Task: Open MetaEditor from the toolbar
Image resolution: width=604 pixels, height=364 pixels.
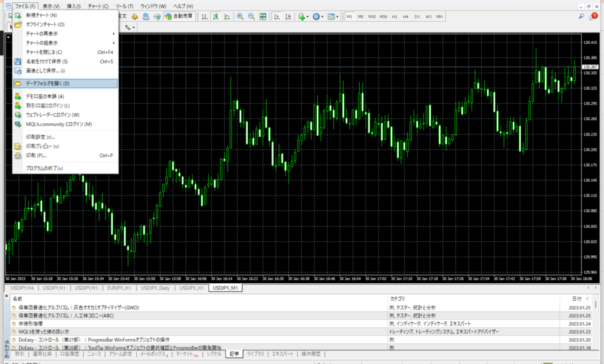Action: (134, 17)
